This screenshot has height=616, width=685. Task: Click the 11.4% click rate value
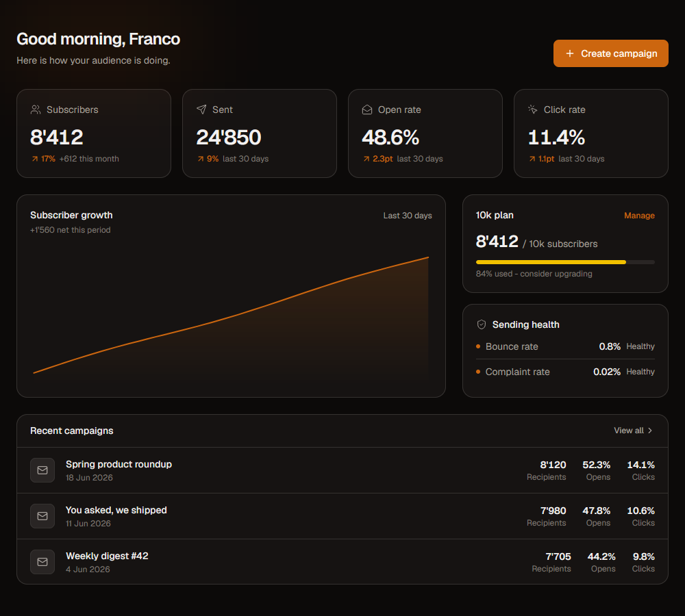pos(556,137)
